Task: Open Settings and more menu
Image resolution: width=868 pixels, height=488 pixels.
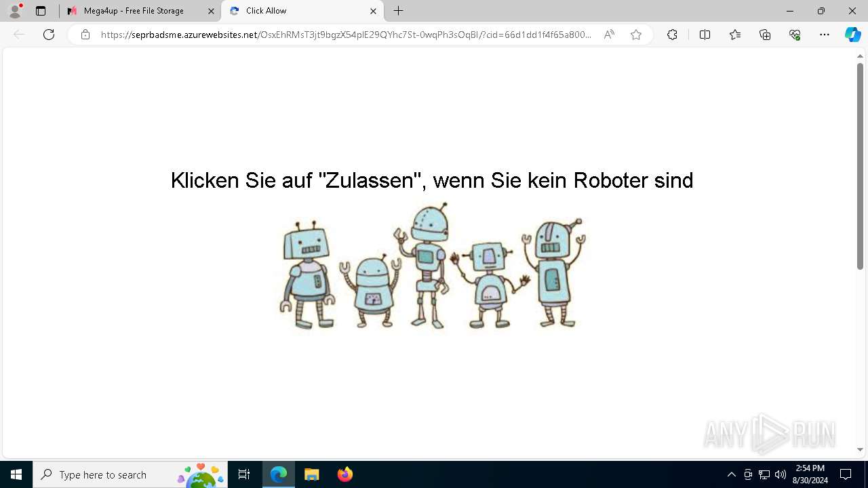Action: tap(825, 35)
